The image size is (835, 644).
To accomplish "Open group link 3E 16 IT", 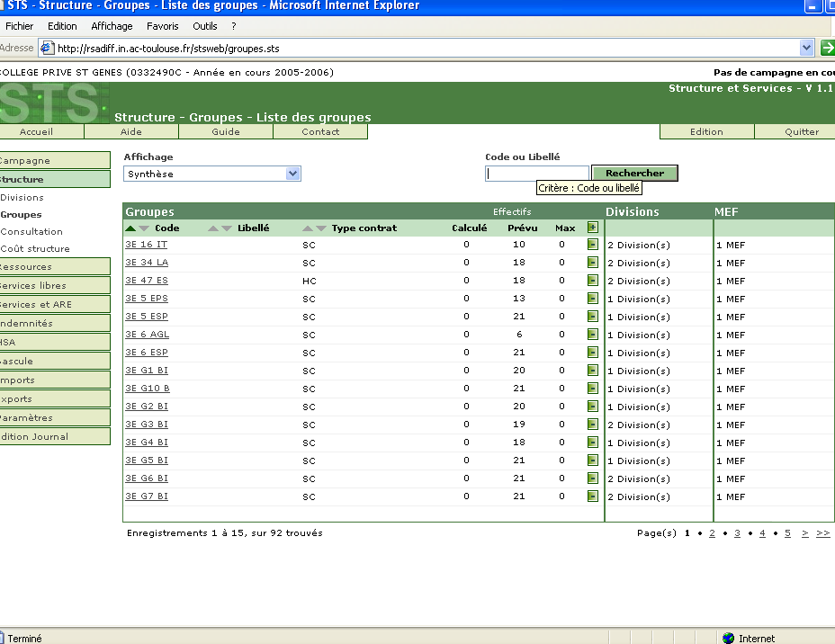I will tap(147, 245).
